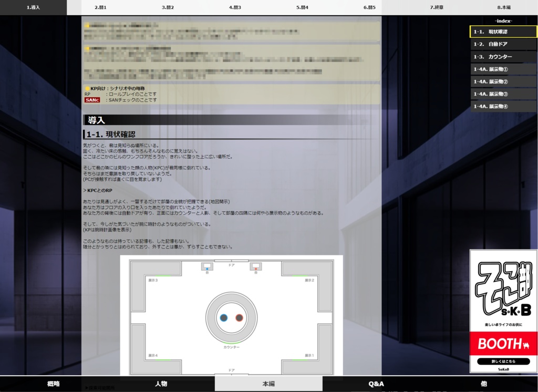The width and height of the screenshot is (538, 392).
Task: Jump to index entry 1-2. 自動ドア
Action: [x=503, y=44]
